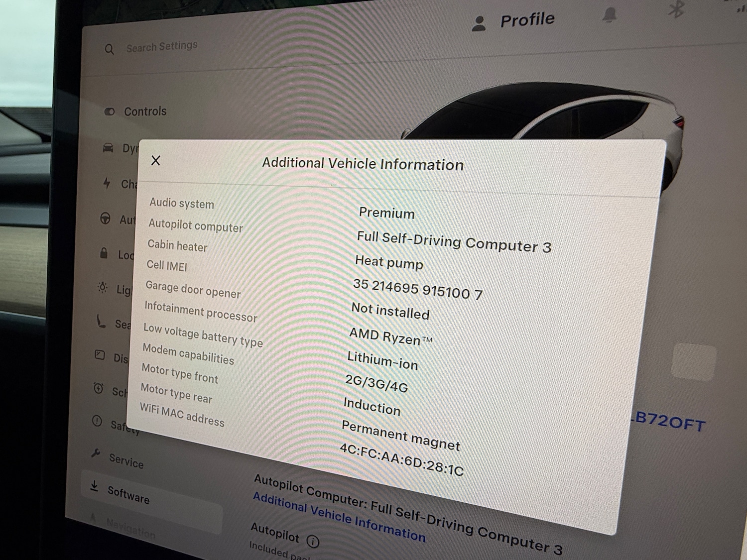The image size is (747, 560).
Task: Select the Seats icon in sidebar
Action: 101,322
